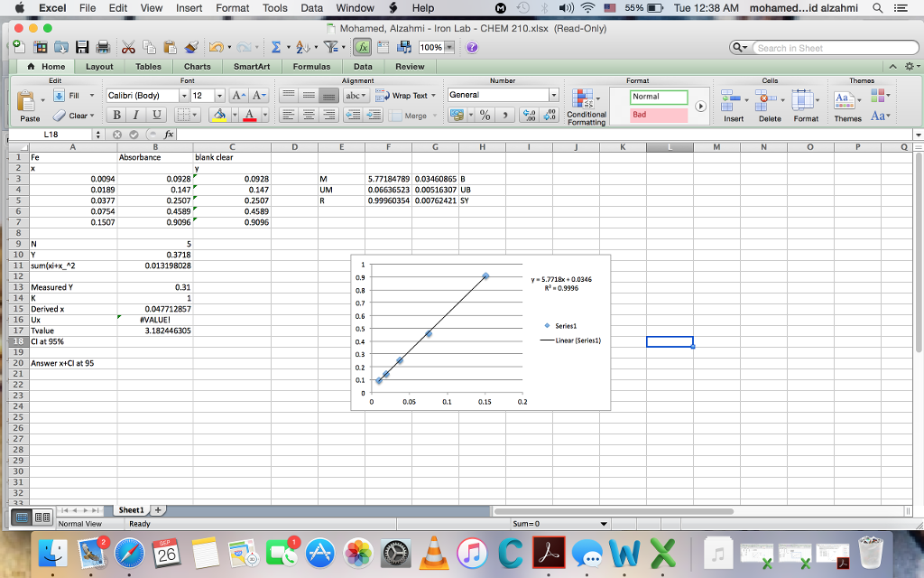Viewport: 924px width, 578px height.
Task: Click the Cut scissors icon
Action: point(129,47)
